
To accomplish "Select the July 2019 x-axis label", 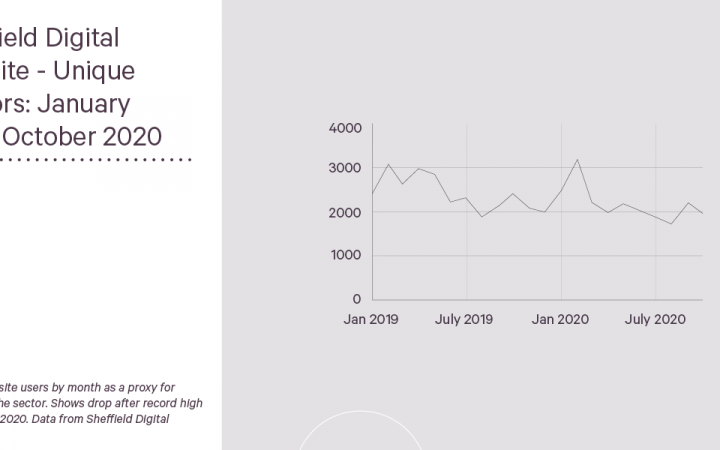I will (464, 319).
